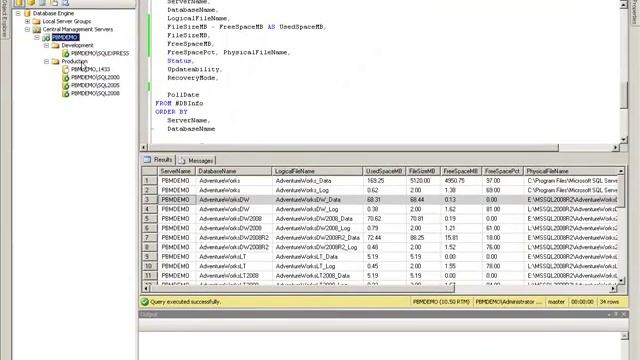640x360 pixels.
Task: Switch to the Results tab
Action: (x=158, y=160)
